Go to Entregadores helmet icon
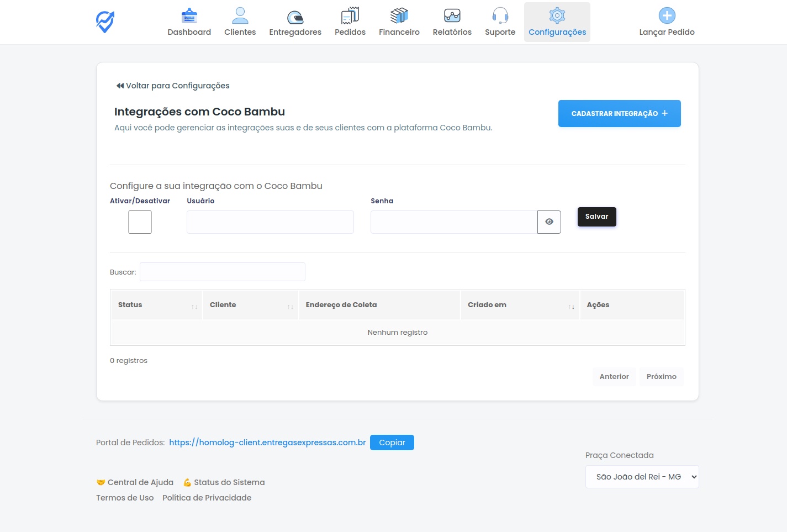Image resolution: width=787 pixels, height=532 pixels. pyautogui.click(x=295, y=17)
